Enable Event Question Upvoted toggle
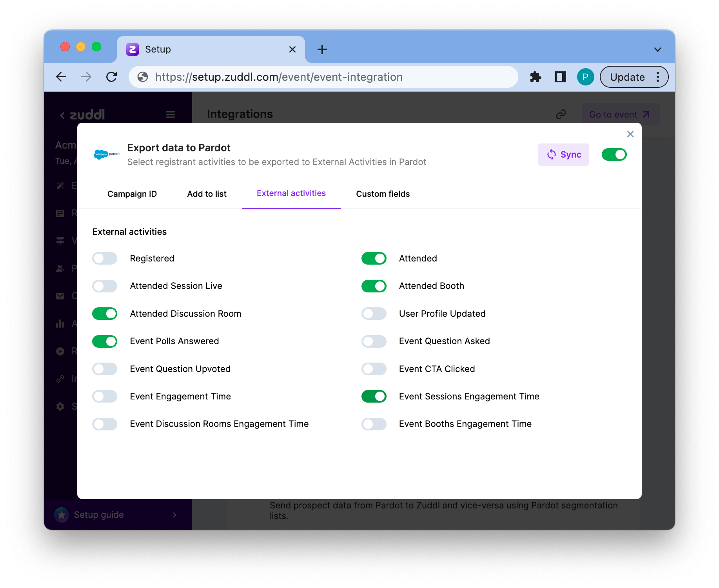Screen dimensions: 719x588 [105, 369]
